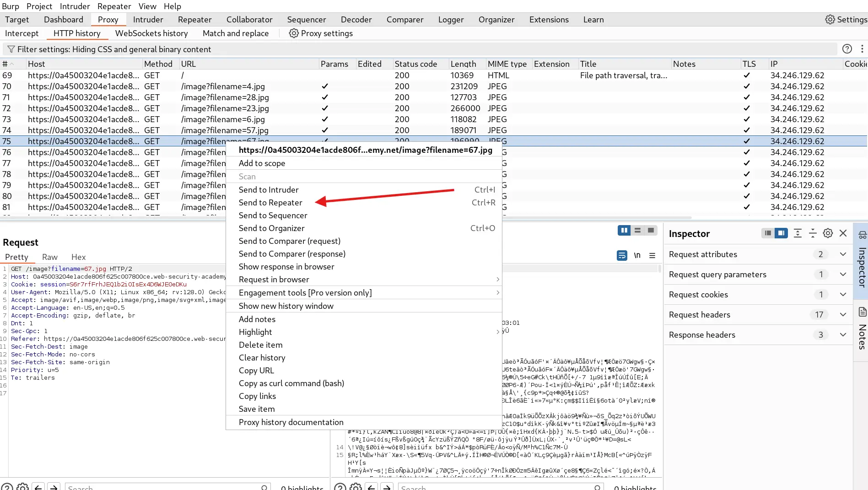
Task: Dock Inspector panel to the left
Action: point(768,233)
